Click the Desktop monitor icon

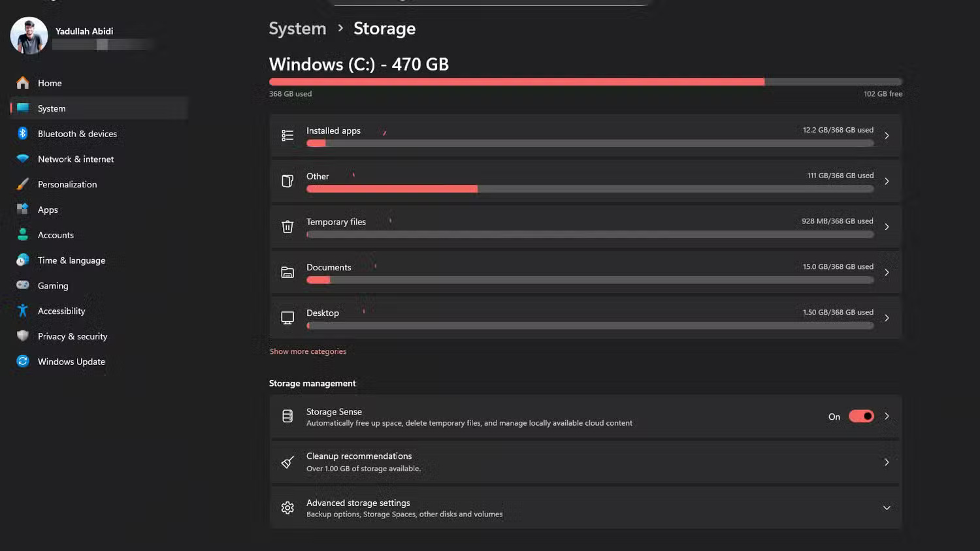coord(287,318)
